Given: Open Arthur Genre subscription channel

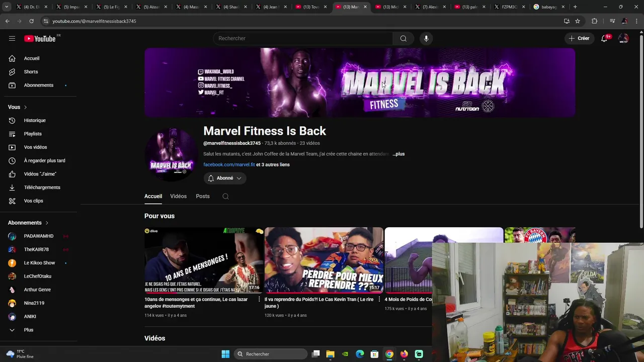Looking at the screenshot, I should pos(38,290).
